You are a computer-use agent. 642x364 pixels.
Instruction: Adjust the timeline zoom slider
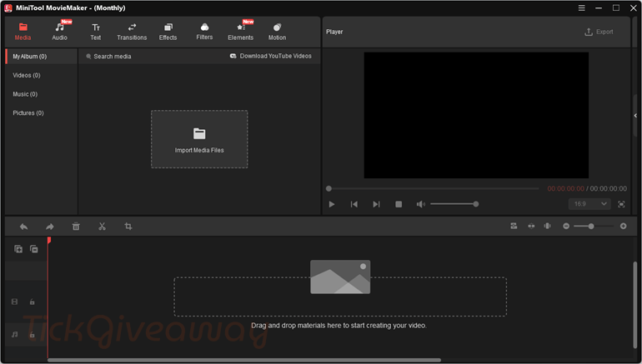click(594, 227)
